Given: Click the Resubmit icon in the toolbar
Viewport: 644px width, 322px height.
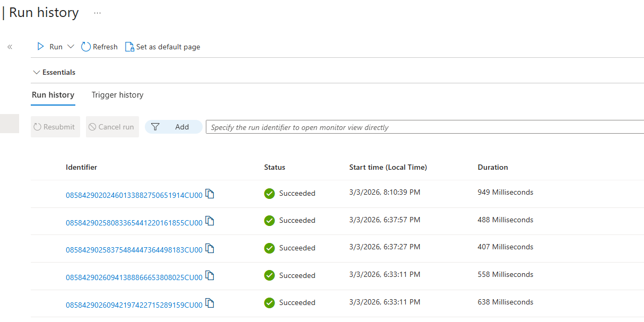Looking at the screenshot, I should click(x=37, y=127).
